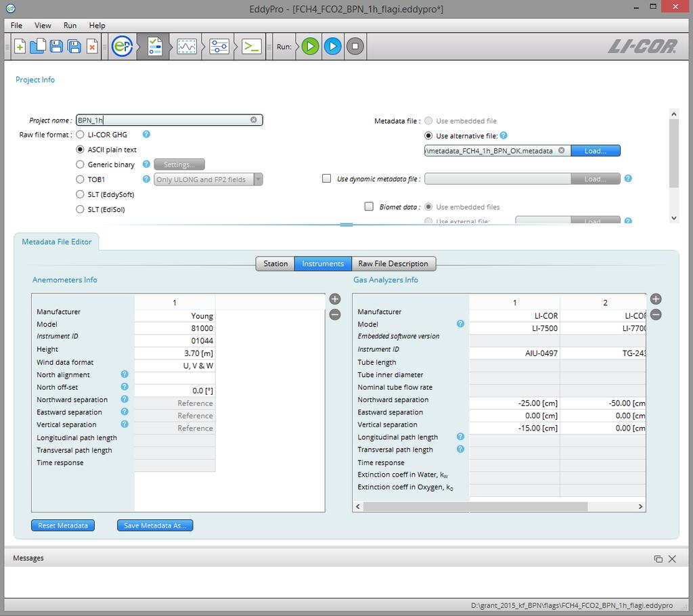Image resolution: width=693 pixels, height=616 pixels.
Task: Expand the Only ULONG and FP2 fields dropdown
Action: pos(258,179)
